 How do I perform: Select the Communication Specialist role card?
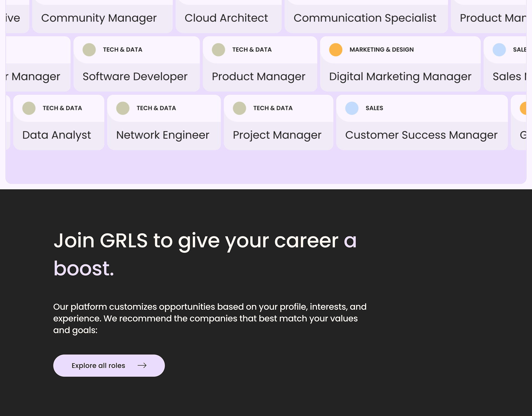[365, 18]
